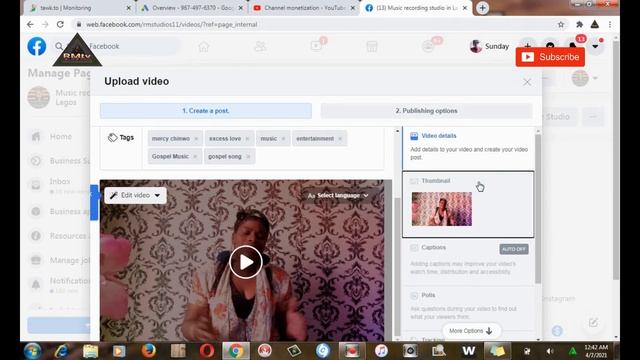Switch to '2. Publishing options' tab
640x360 pixels.
427,111
